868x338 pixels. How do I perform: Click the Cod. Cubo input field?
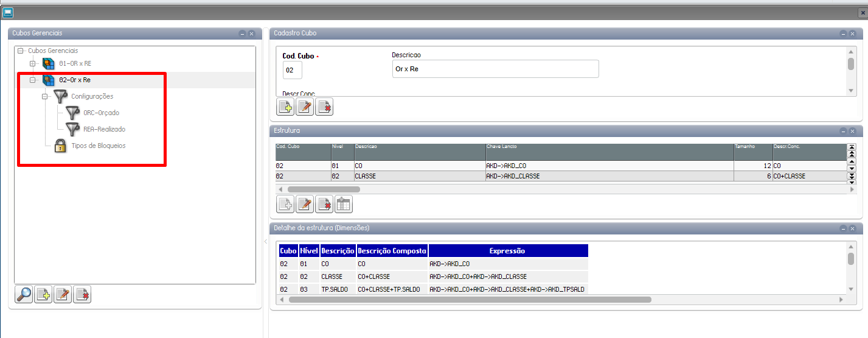tap(293, 70)
